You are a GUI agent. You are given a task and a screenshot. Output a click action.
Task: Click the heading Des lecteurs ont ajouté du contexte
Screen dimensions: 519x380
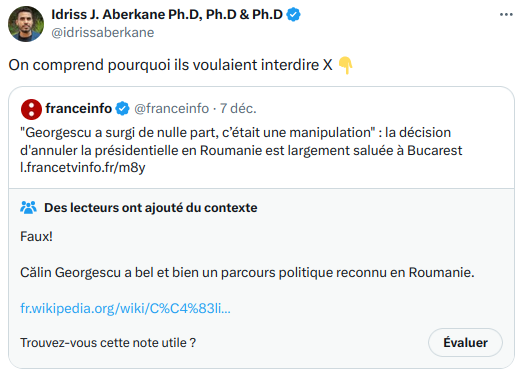(x=151, y=208)
